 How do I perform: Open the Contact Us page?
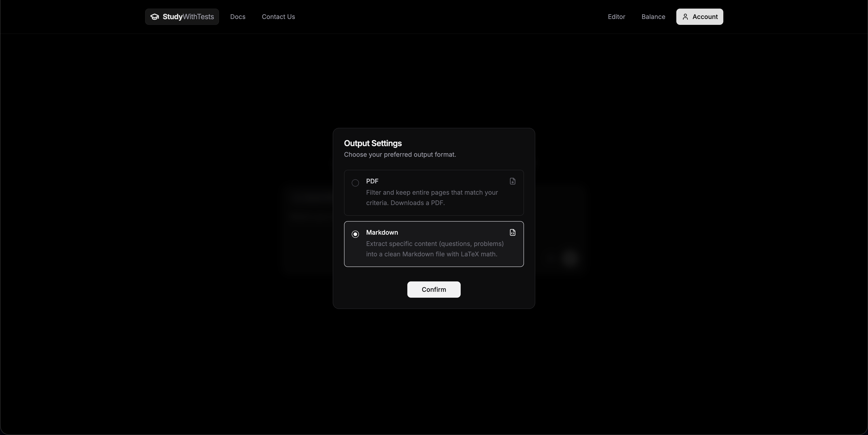coord(278,17)
